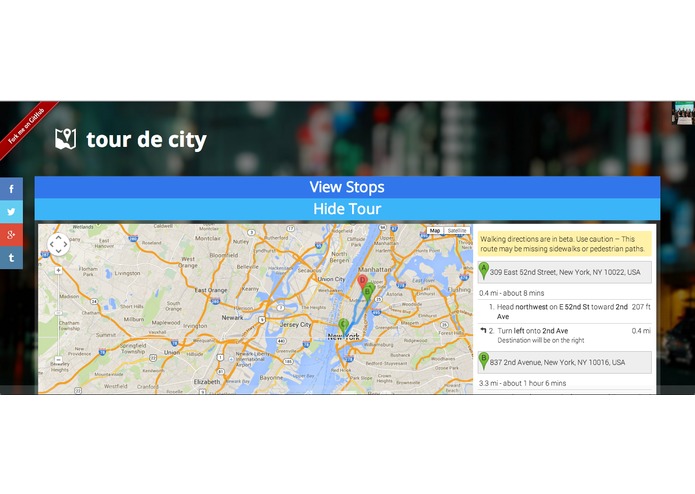This screenshot has width=695, height=494.
Task: Click the tour de city title
Action: tap(146, 140)
